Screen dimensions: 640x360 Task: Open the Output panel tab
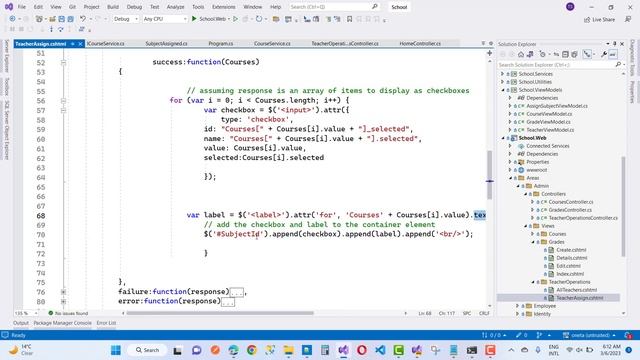click(x=21, y=323)
